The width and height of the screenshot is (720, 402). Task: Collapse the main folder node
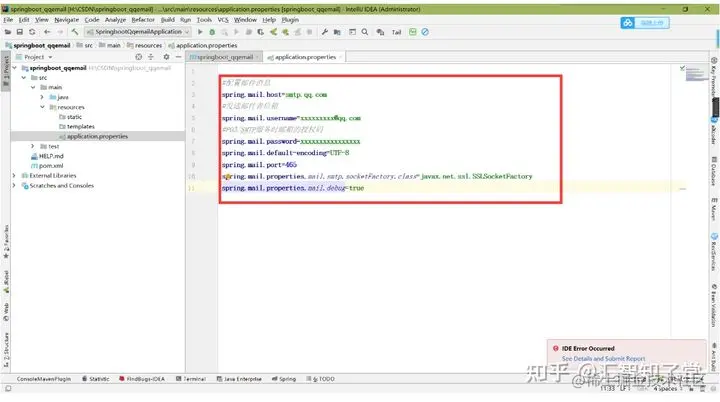(x=33, y=87)
